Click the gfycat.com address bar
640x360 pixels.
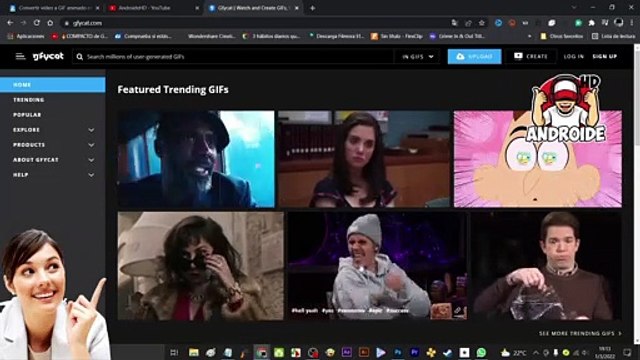point(257,23)
